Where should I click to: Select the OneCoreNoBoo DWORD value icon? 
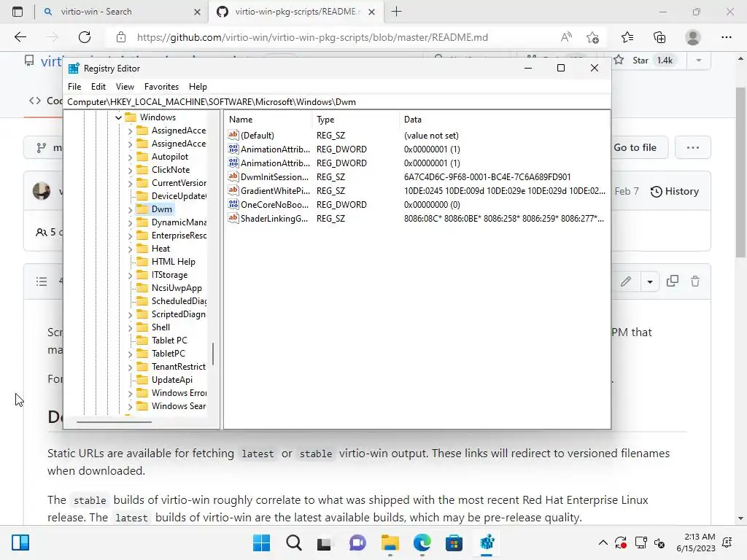pos(233,204)
